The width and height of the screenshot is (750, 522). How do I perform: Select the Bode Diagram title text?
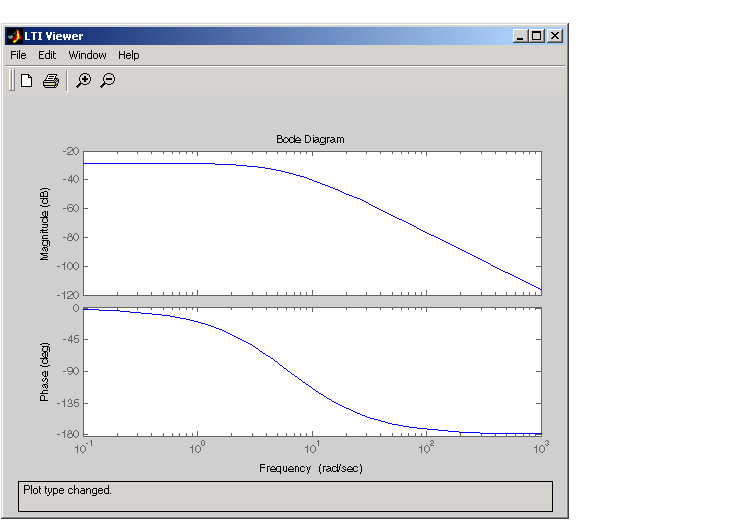pos(310,139)
